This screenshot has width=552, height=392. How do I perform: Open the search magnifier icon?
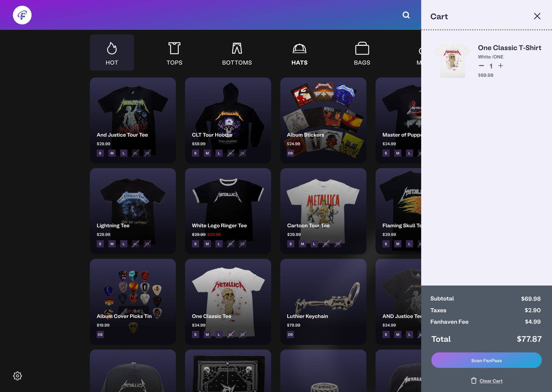(x=406, y=15)
